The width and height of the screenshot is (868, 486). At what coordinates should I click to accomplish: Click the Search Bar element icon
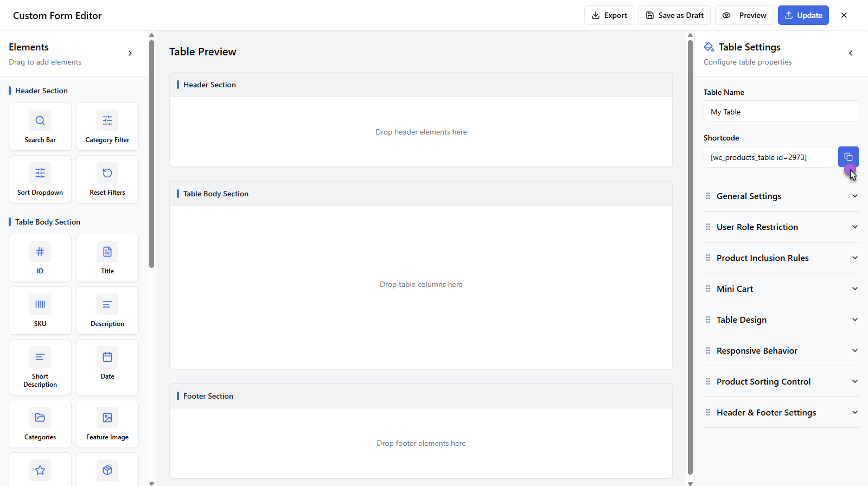pyautogui.click(x=40, y=121)
